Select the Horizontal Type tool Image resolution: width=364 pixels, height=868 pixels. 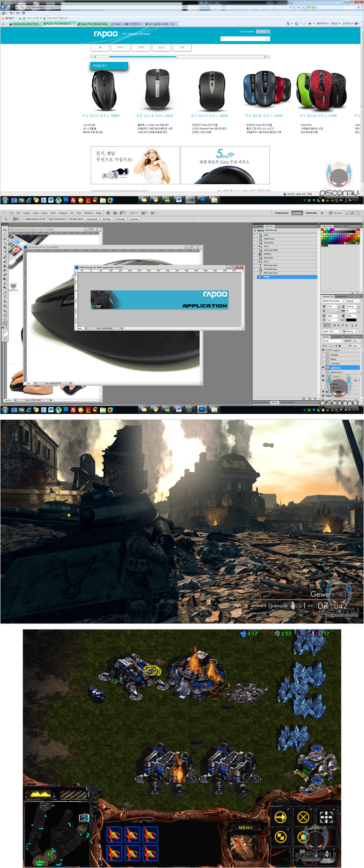point(5,297)
